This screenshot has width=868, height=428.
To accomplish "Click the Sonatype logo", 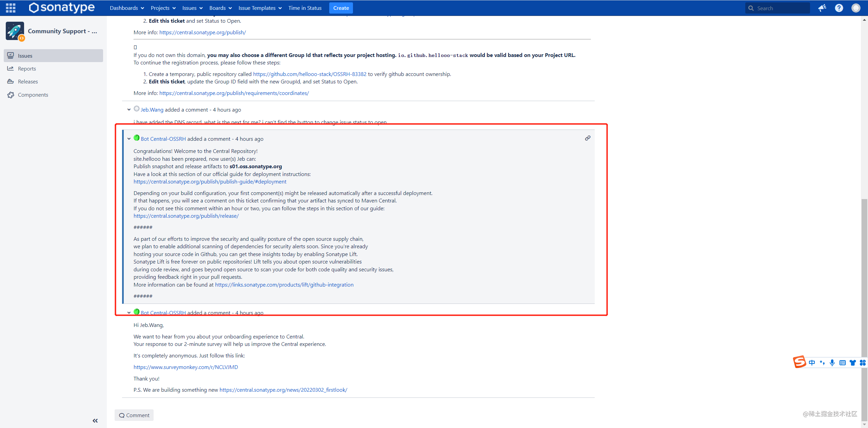I will 62,7.
